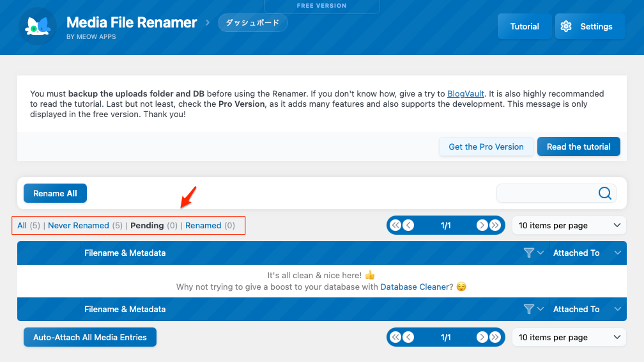Open top '10 items per page' dropdown

click(569, 225)
